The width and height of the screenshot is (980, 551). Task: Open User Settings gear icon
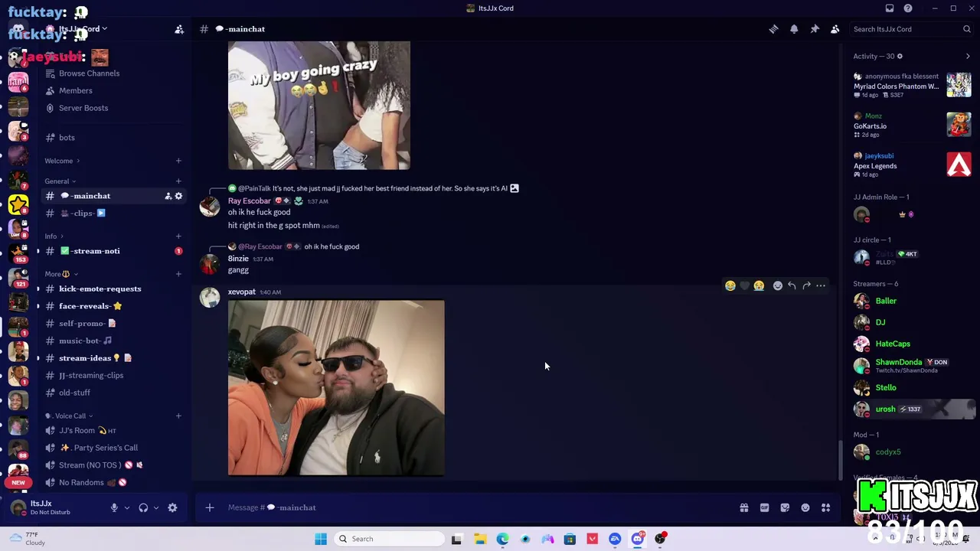(172, 507)
